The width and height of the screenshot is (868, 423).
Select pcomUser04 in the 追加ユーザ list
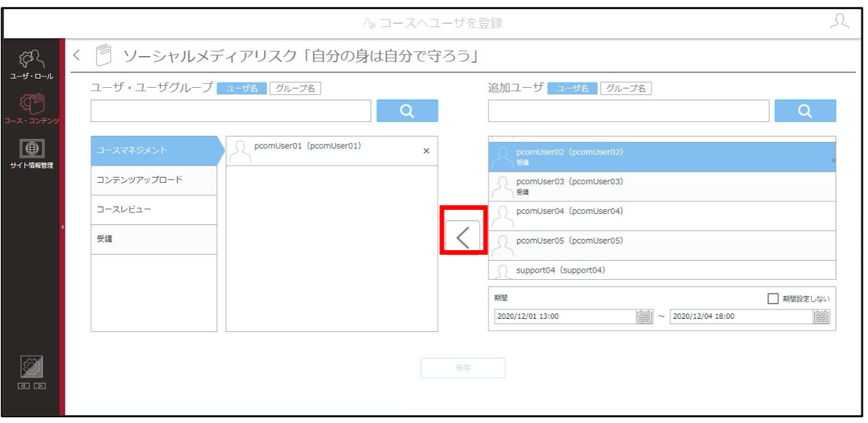[x=662, y=216]
